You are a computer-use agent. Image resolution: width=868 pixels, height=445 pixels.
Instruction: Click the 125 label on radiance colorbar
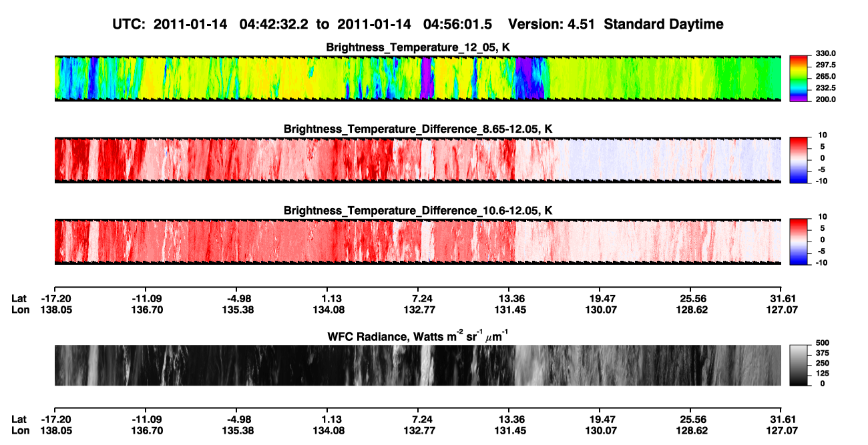coord(823,374)
